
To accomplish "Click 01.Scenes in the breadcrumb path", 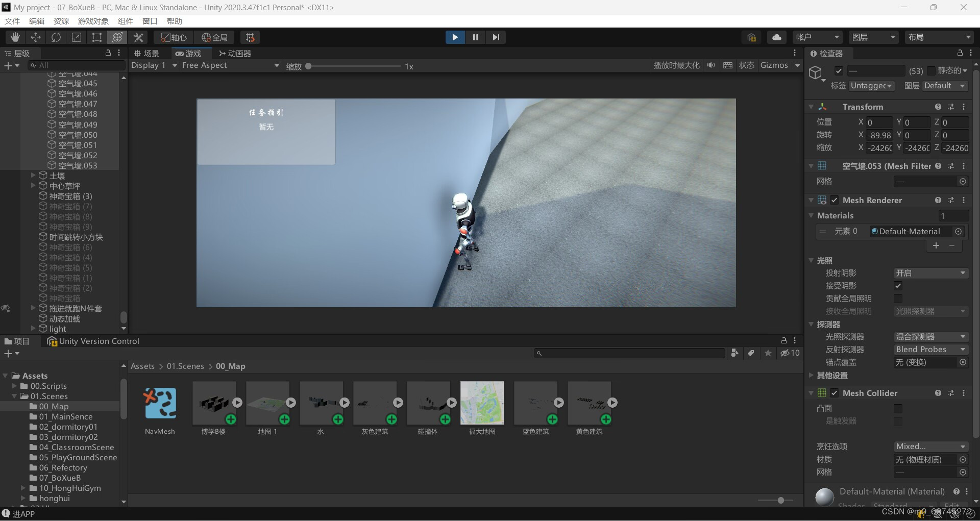I will click(x=185, y=366).
